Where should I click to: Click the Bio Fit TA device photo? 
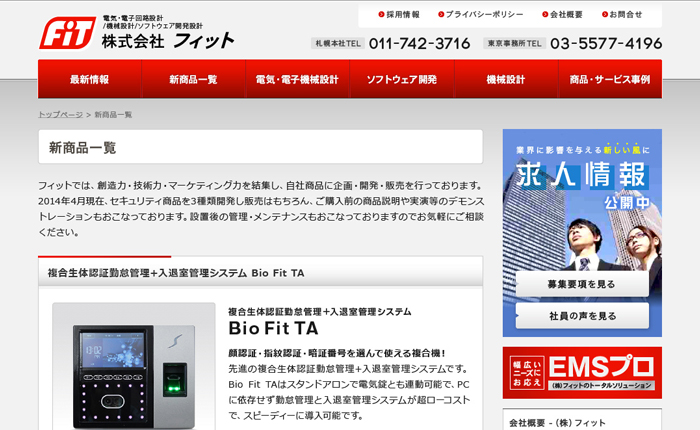pos(134,366)
